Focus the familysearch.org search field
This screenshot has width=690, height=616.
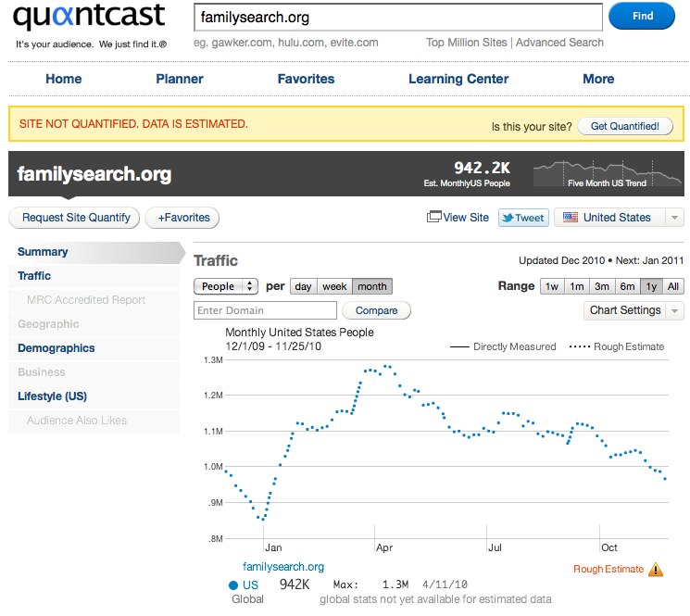[398, 18]
